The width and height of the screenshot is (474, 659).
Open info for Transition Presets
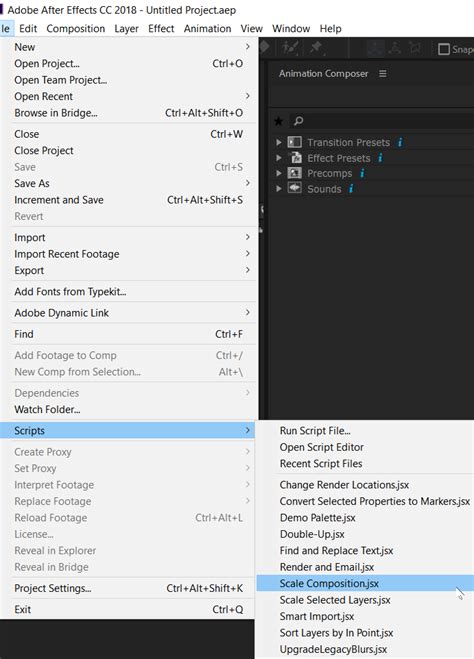pyautogui.click(x=400, y=142)
